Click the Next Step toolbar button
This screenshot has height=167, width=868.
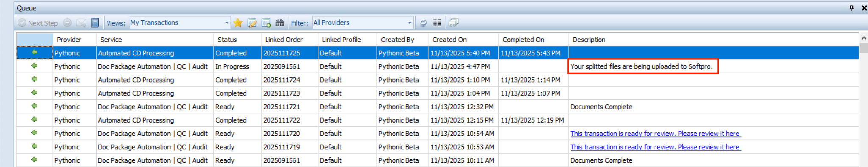coord(38,23)
